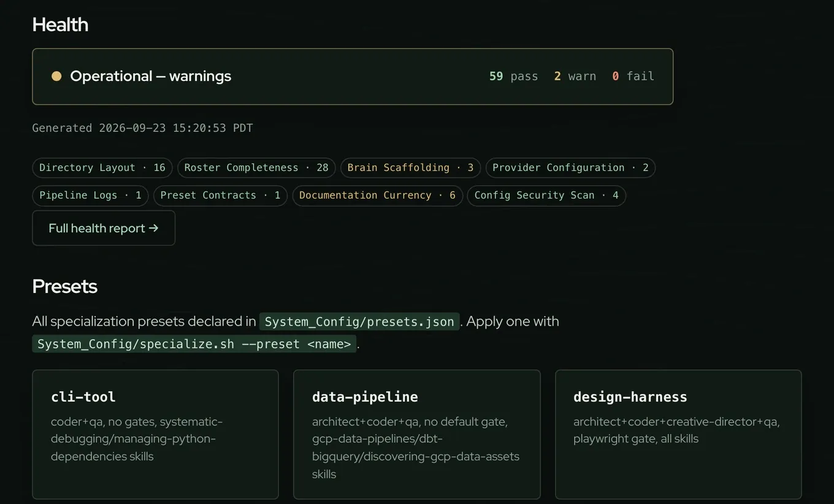This screenshot has width=834, height=504.
Task: Click the data-pipeline preset description text
Action: (x=416, y=448)
